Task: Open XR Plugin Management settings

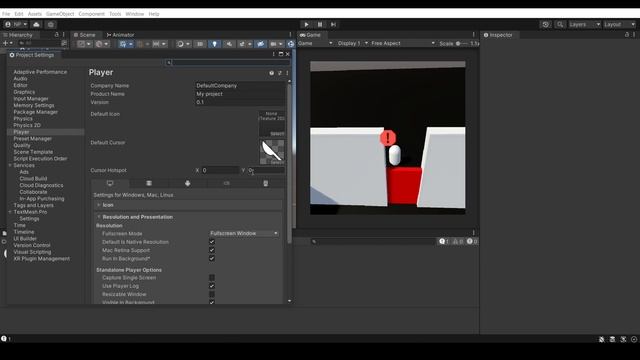Action: (42, 259)
